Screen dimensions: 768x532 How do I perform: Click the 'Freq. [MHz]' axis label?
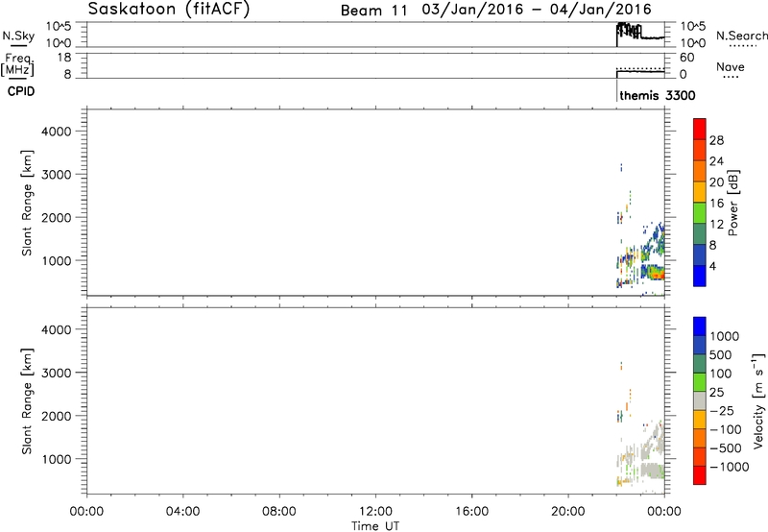coord(18,64)
